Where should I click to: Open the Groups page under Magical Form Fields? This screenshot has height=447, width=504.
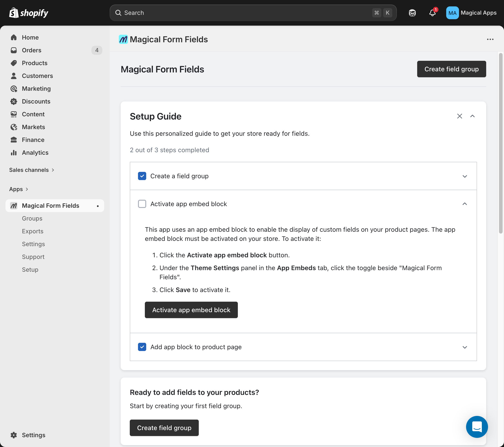coord(32,218)
